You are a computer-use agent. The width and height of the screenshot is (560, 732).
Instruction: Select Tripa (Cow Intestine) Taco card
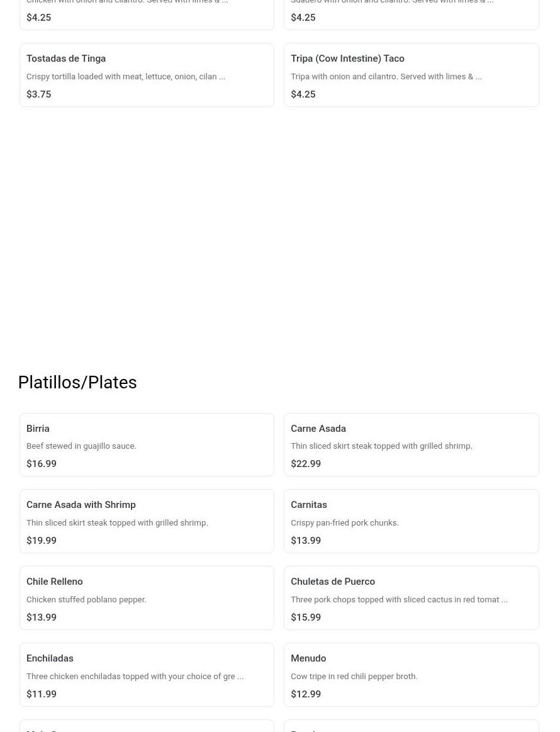coord(411,75)
